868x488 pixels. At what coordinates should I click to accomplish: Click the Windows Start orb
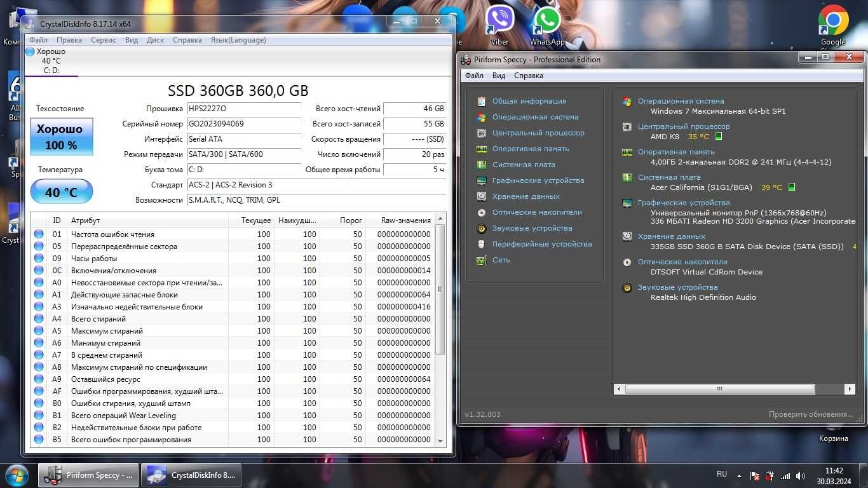click(x=17, y=475)
